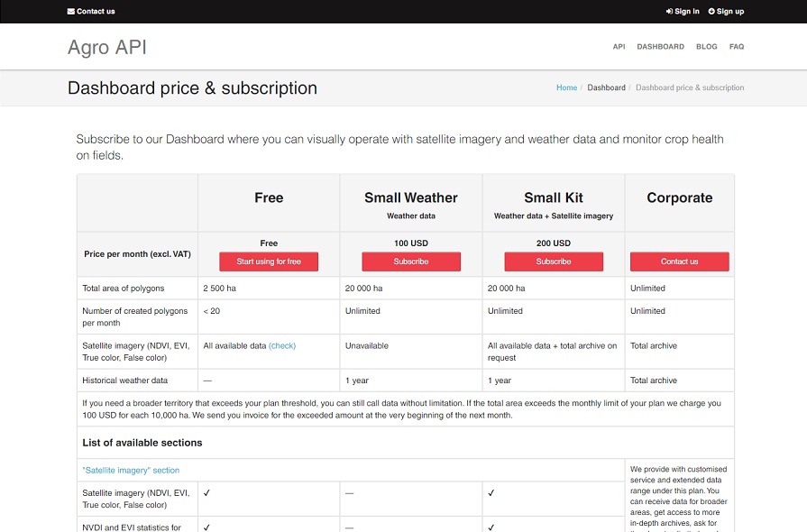Open the API menu item
Screen dimensions: 807x532
click(619, 46)
